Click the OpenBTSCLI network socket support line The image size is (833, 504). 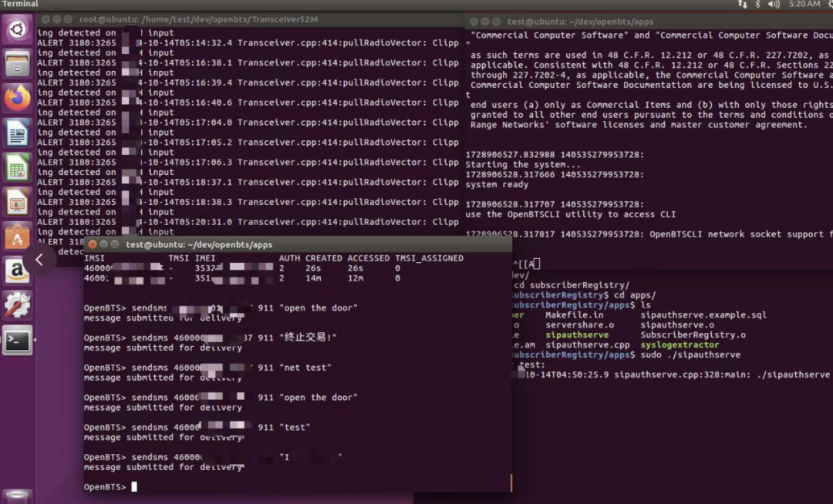click(x=649, y=234)
